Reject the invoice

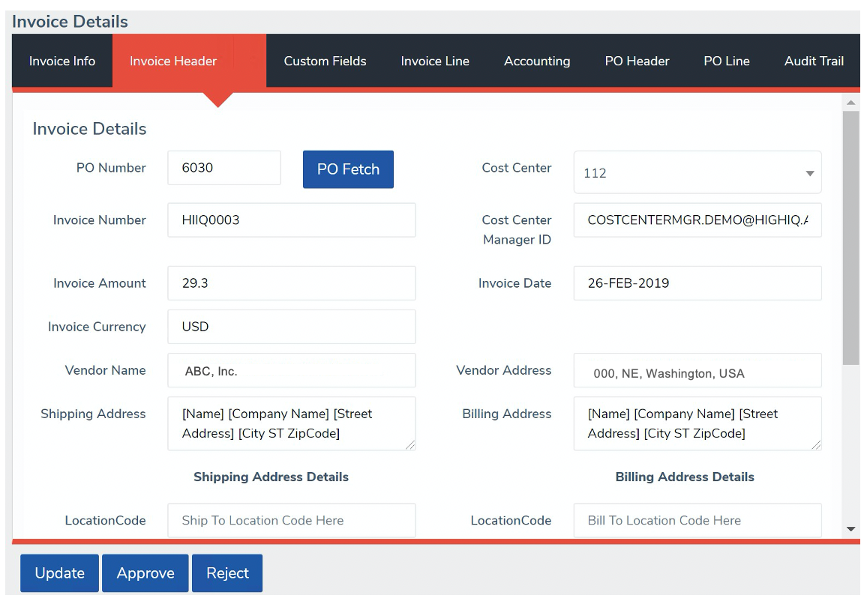click(x=227, y=573)
